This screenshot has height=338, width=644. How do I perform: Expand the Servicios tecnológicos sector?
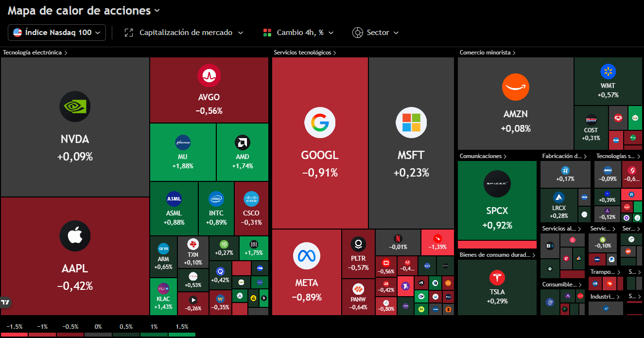coord(305,52)
